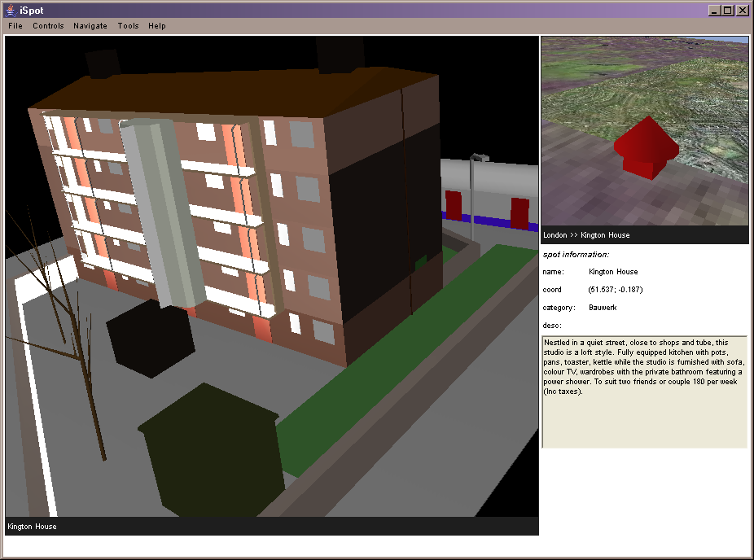Open the Controls menu
The height and width of the screenshot is (560, 754).
(x=48, y=26)
